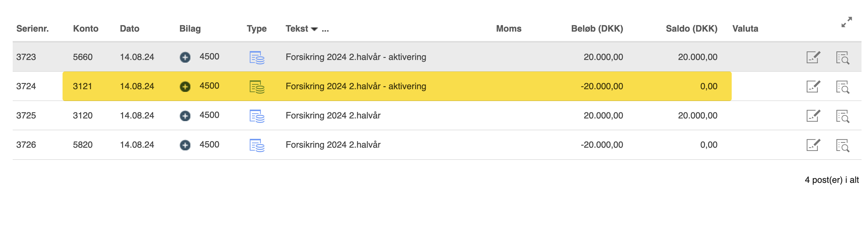Click the edit icon for entry 3723
Viewport: 868px width, 231px height.
813,57
